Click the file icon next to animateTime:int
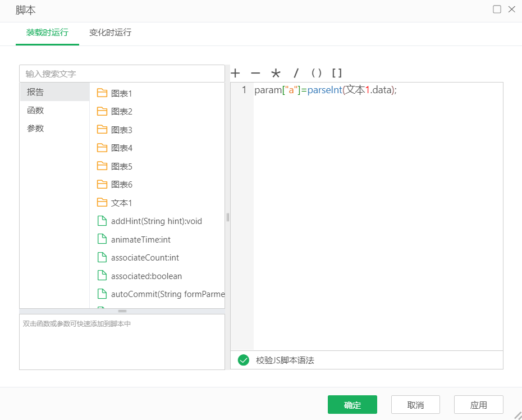 point(102,239)
